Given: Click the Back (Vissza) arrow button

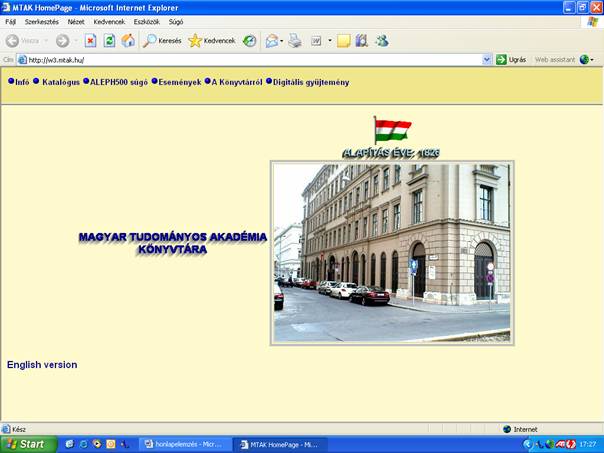Looking at the screenshot, I should (22, 40).
